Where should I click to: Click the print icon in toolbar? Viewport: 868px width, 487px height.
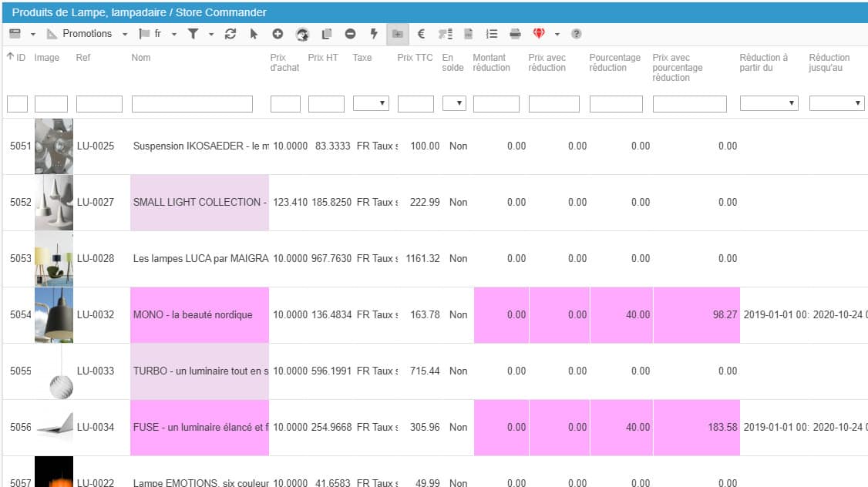[x=515, y=34]
